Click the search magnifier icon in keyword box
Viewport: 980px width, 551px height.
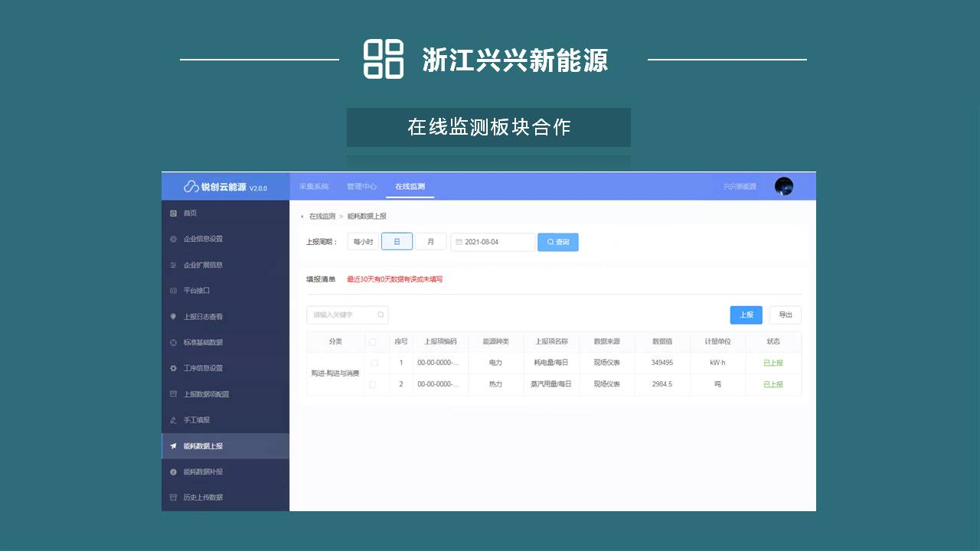381,315
